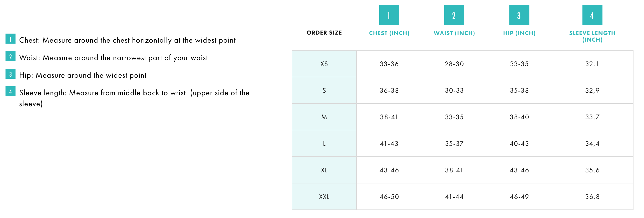This screenshot has width=644, height=218.
Task: Select the WAIST (INCH) column header
Action: (454, 33)
